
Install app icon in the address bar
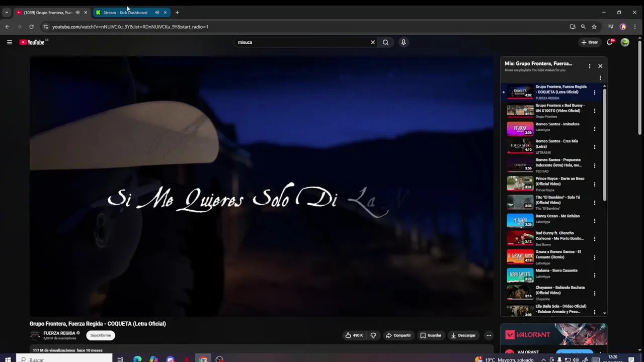tap(572, 27)
